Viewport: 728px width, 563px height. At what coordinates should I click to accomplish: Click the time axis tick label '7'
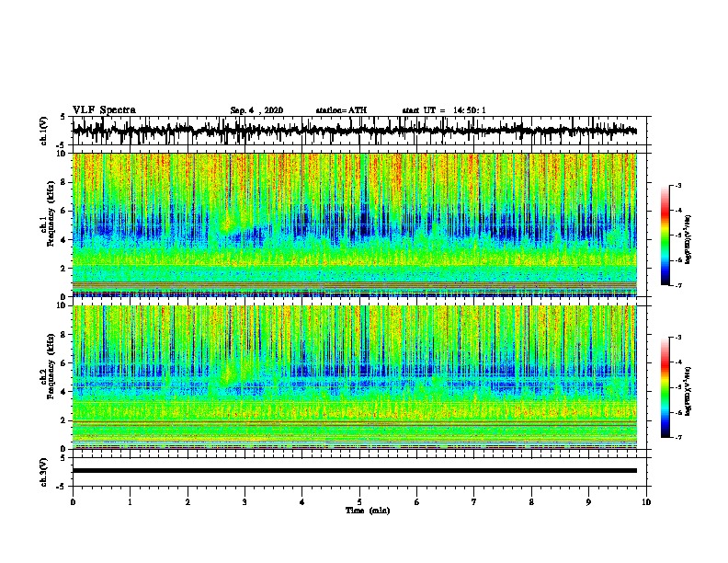pyautogui.click(x=474, y=501)
